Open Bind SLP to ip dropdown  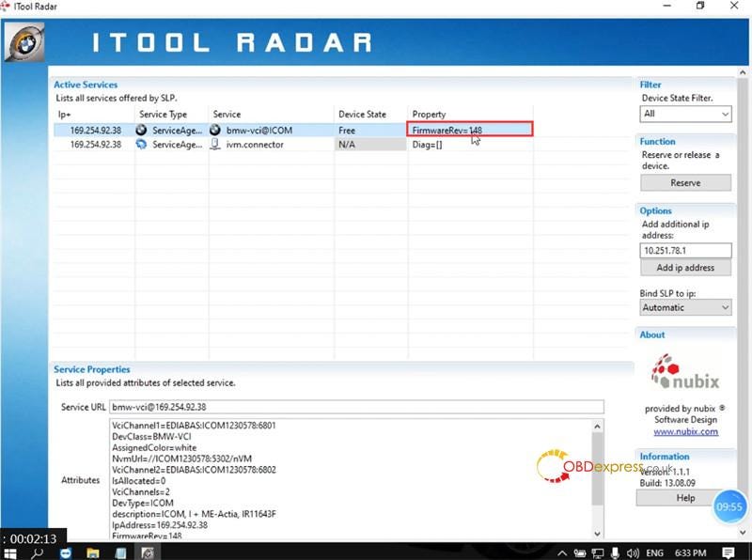tap(685, 307)
